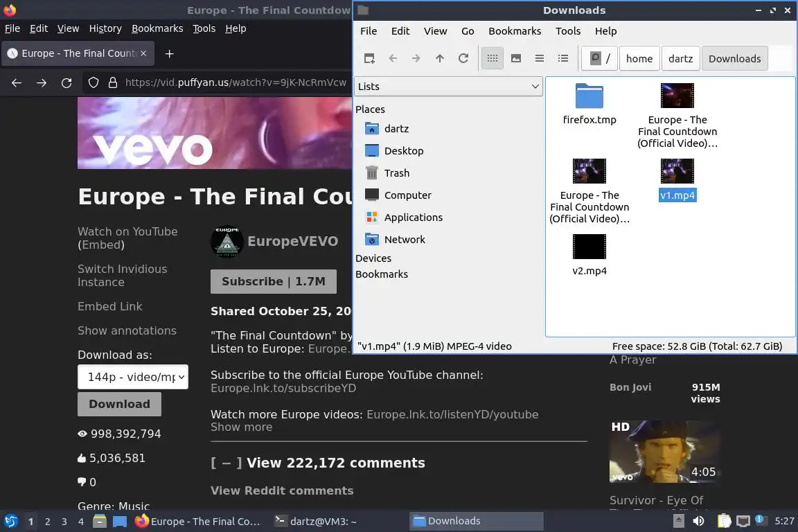798x532 pixels.
Task: Open Go menu in Downloads window
Action: pos(468,31)
